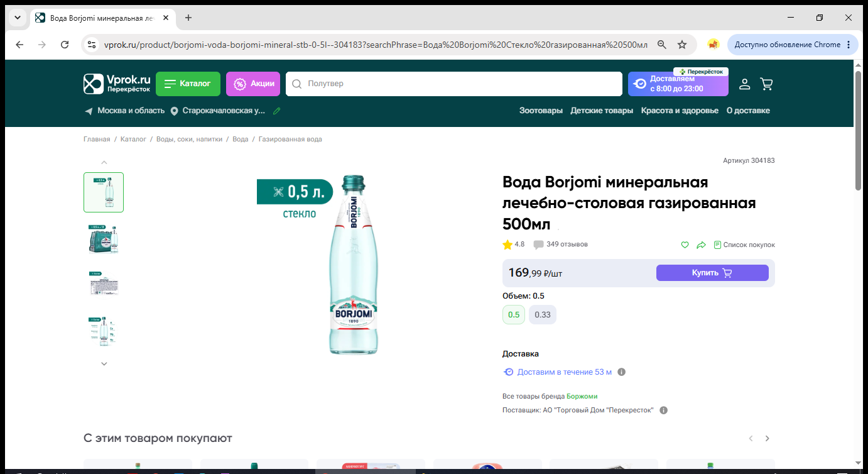Open Chrome tab search dropdown

pyautogui.click(x=17, y=18)
